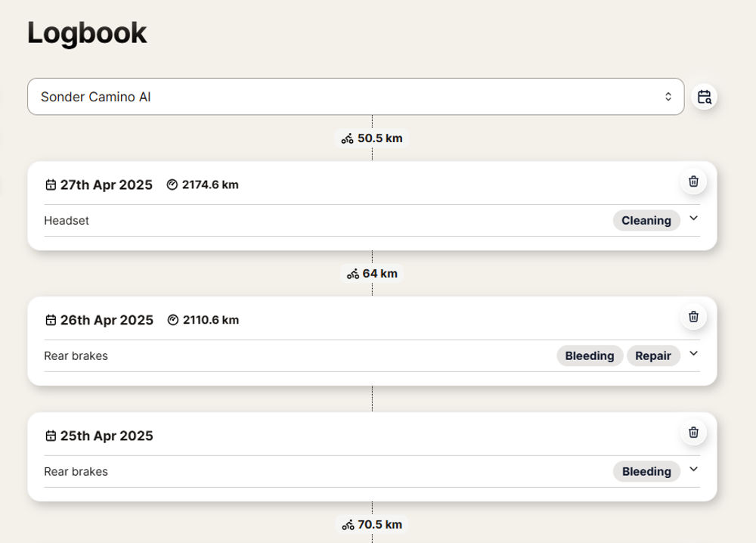This screenshot has width=756, height=543.
Task: Click the bike icon on 50.5 km marker
Action: [348, 138]
